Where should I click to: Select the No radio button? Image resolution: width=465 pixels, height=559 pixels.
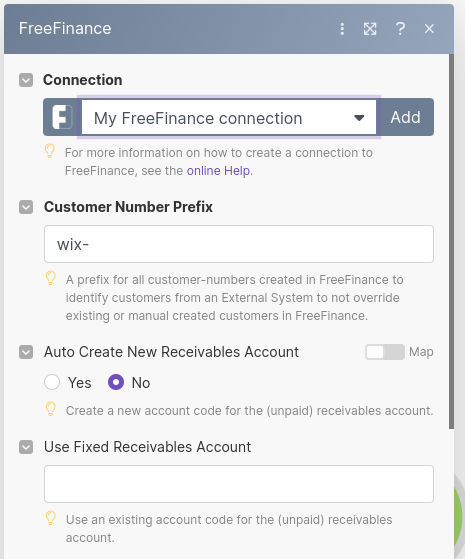point(116,382)
